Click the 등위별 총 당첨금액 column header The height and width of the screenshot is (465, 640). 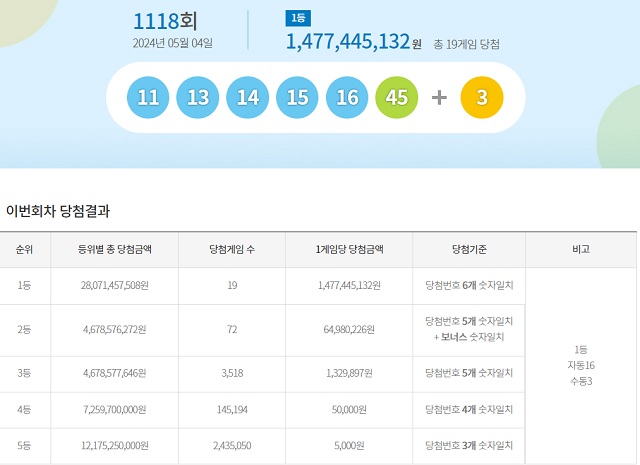pyautogui.click(x=115, y=249)
